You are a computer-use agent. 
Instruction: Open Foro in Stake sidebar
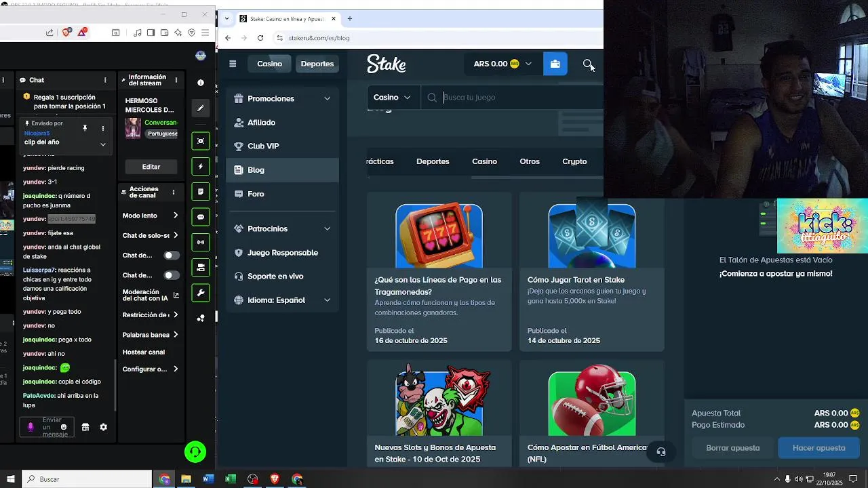(282, 194)
